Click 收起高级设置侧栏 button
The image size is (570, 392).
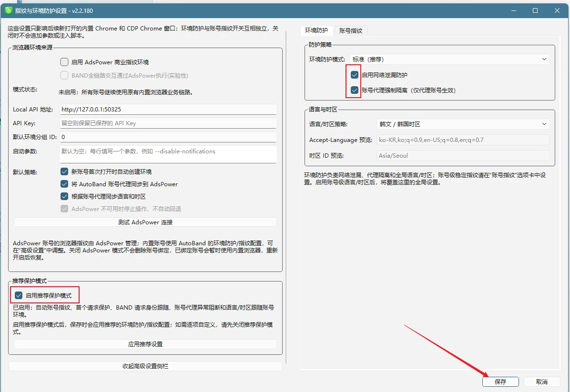(145, 366)
